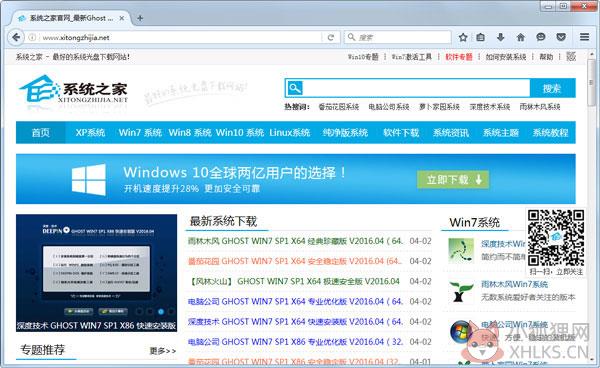Open the red 软件专题 top link
This screenshot has width=600, height=368.
459,57
